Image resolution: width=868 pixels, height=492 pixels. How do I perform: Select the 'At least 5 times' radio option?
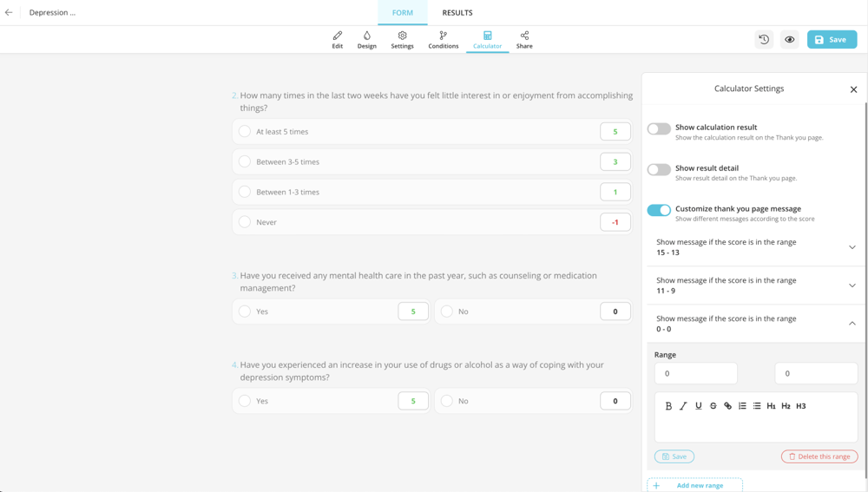click(x=245, y=132)
